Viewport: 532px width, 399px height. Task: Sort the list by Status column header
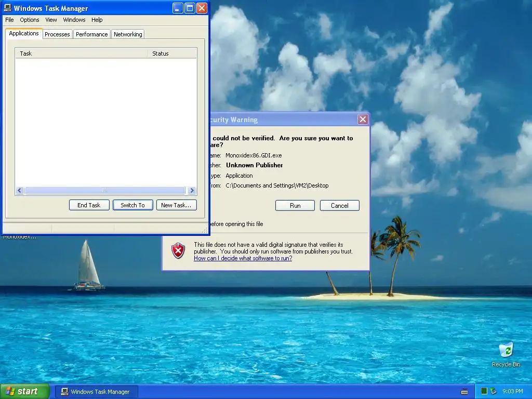coord(172,54)
